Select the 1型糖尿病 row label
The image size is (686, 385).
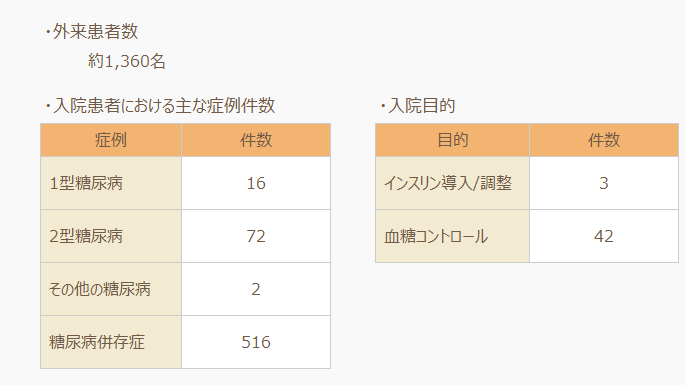(x=111, y=183)
